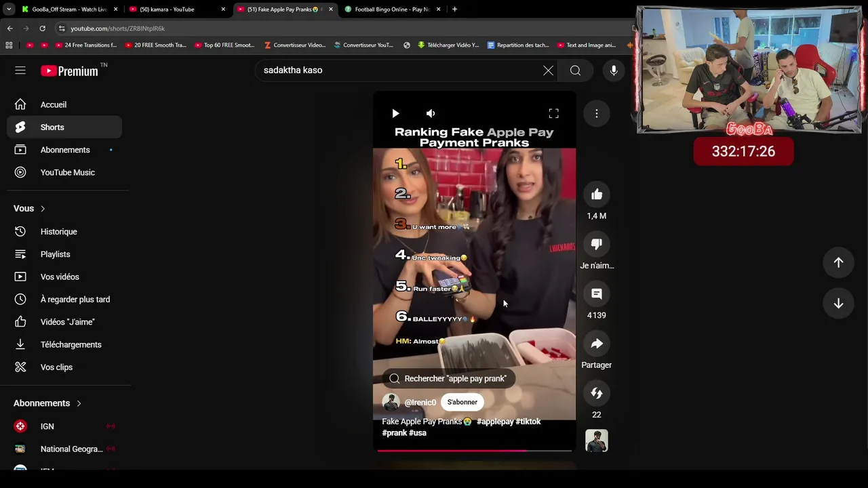Open the tab search dropdown arrow
Screen dimensions: 868x488
tap(9, 9)
